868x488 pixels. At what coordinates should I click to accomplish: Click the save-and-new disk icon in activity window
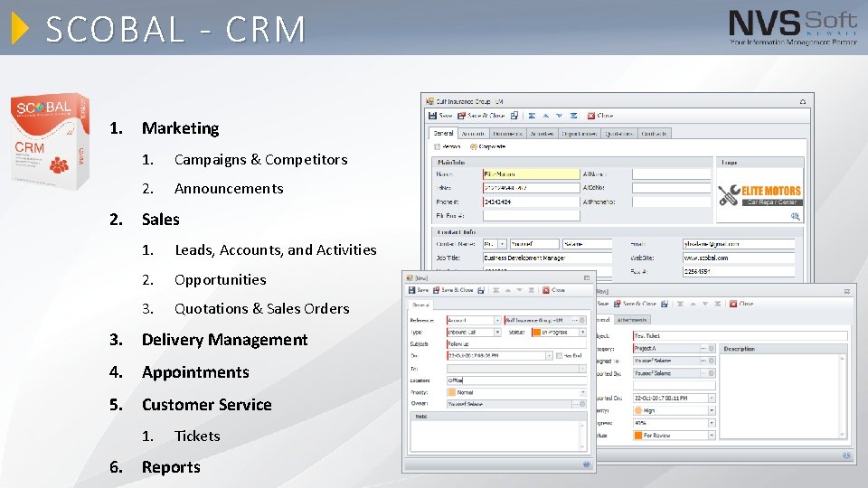click(480, 290)
